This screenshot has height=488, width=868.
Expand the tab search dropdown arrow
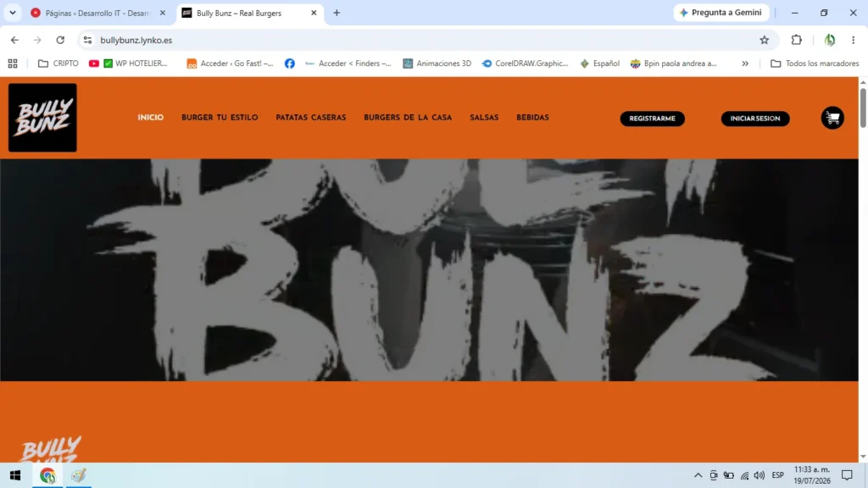click(x=12, y=13)
